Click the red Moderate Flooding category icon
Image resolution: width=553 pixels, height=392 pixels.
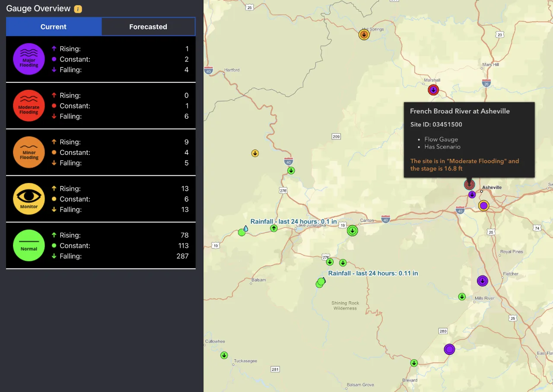29,105
